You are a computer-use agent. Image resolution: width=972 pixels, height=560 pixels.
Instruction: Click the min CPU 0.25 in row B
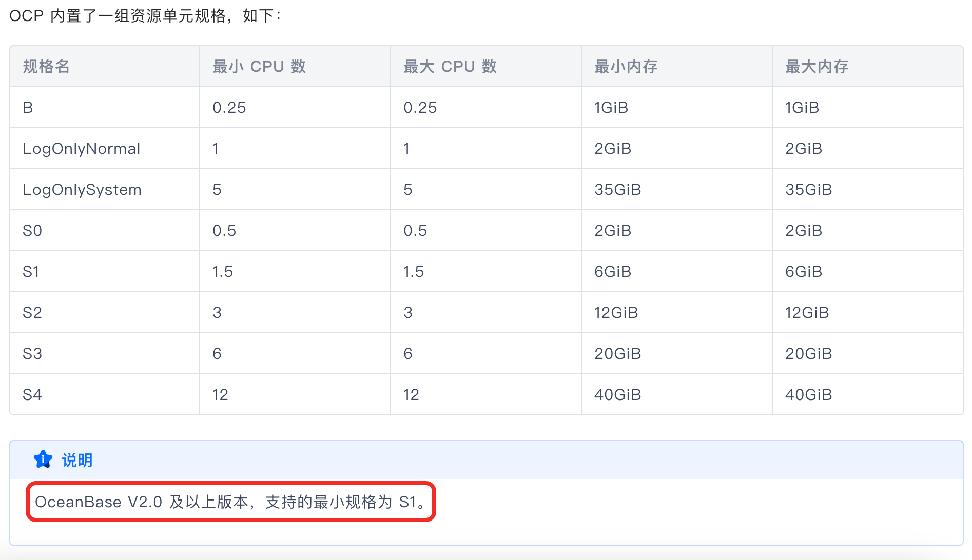(x=229, y=108)
